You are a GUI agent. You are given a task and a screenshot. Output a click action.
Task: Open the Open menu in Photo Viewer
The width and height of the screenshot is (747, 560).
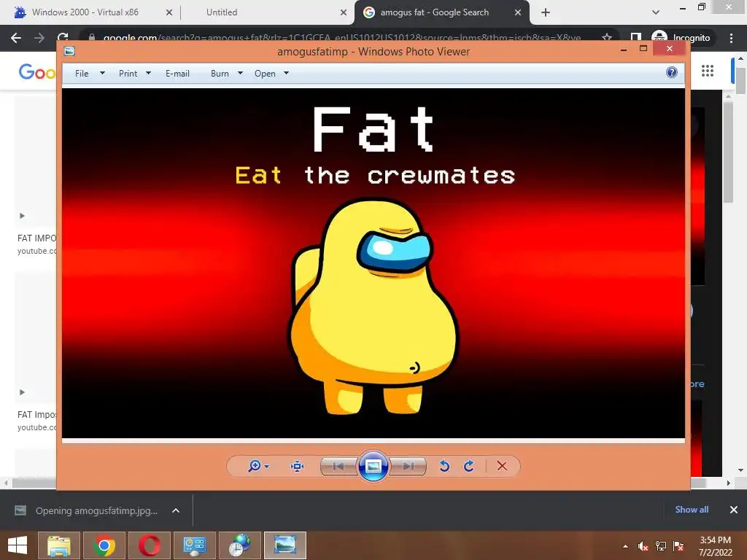(265, 74)
